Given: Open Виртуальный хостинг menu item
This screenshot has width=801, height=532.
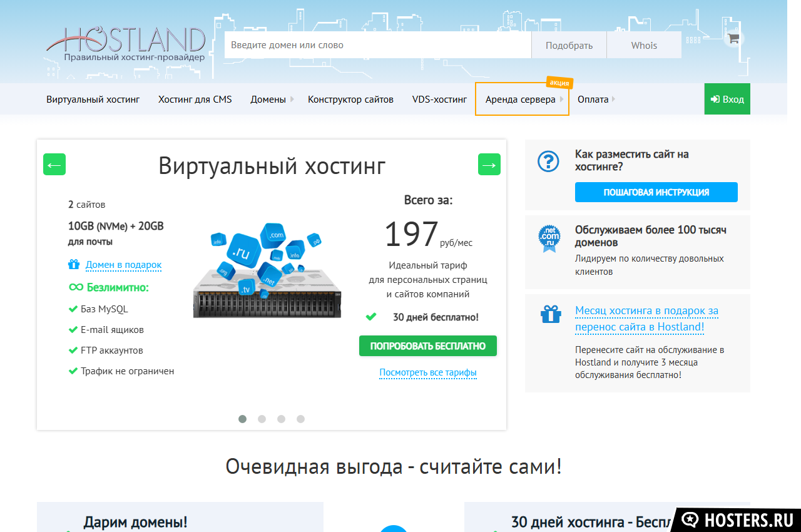Looking at the screenshot, I should click(93, 99).
